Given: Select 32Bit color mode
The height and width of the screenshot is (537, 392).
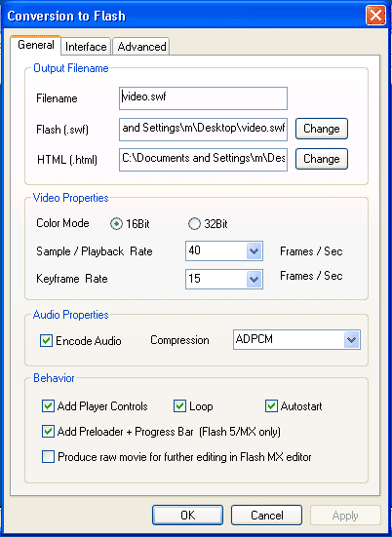Looking at the screenshot, I should (194, 224).
